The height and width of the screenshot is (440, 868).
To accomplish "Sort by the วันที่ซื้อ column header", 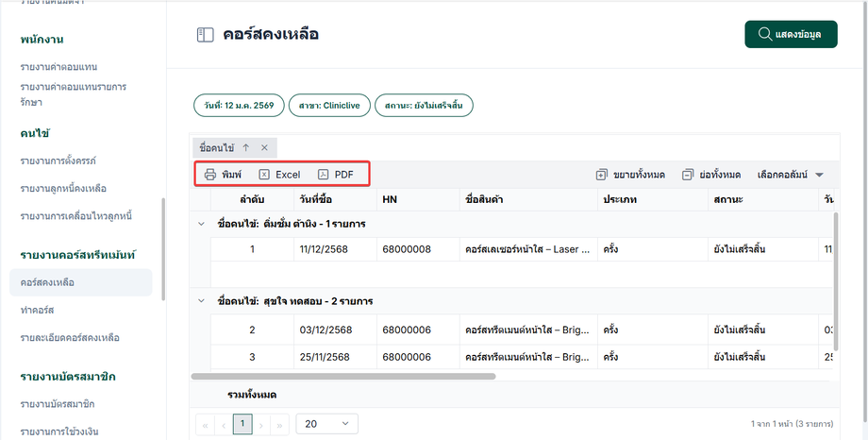I will (x=336, y=199).
